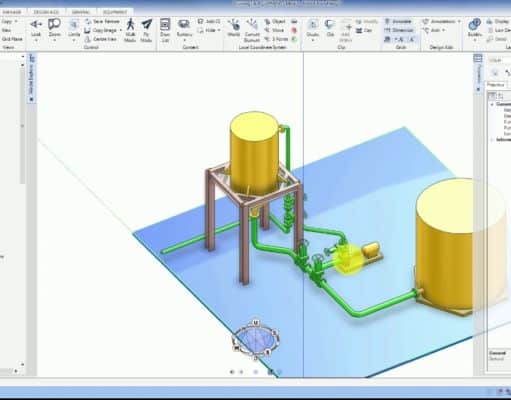Click the 3 Points coordinate option
The width and height of the screenshot is (511, 400).
[x=276, y=39]
